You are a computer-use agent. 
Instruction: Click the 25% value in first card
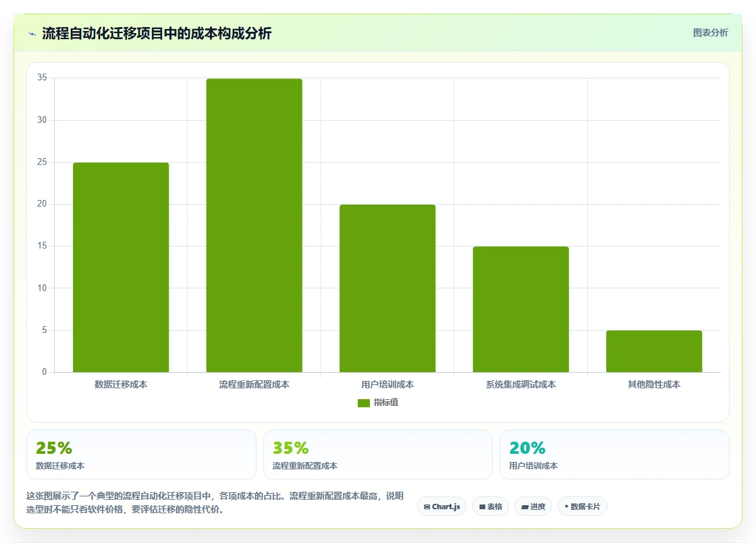(54, 448)
